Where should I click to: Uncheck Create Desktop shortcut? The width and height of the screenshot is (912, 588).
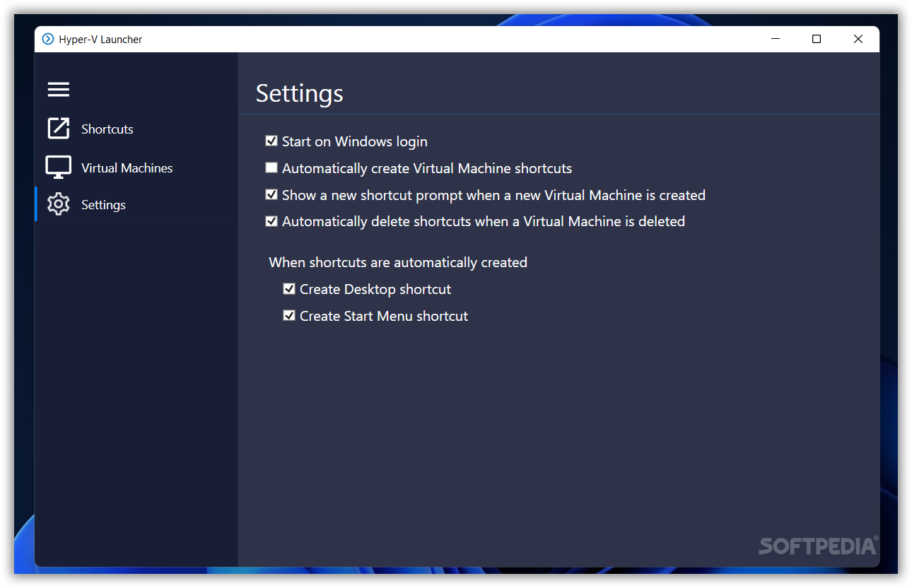click(x=289, y=288)
